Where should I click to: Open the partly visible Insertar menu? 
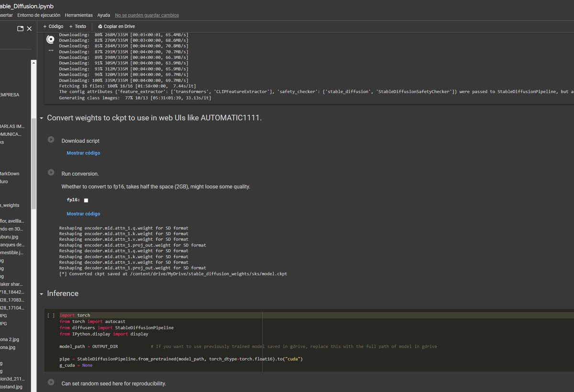(6, 15)
